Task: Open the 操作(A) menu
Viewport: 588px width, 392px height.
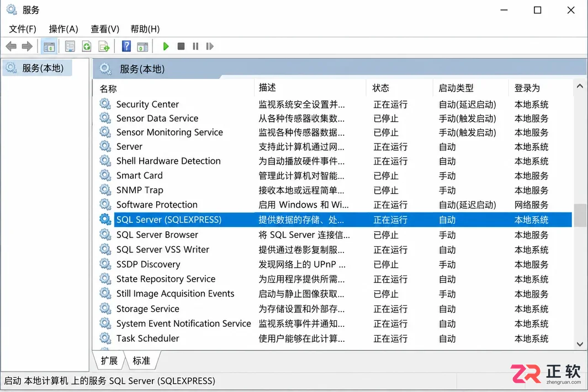Action: [x=63, y=29]
